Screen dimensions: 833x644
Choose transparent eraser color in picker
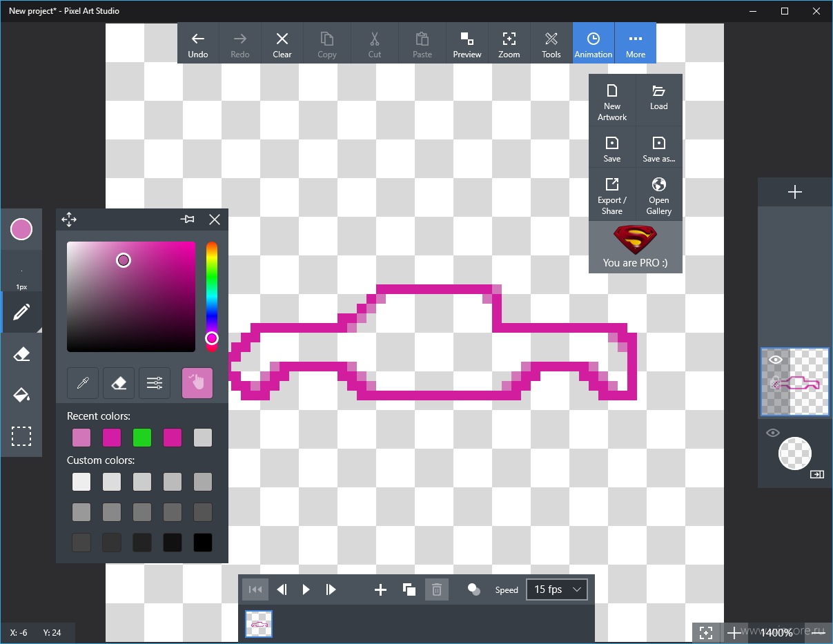pos(119,383)
